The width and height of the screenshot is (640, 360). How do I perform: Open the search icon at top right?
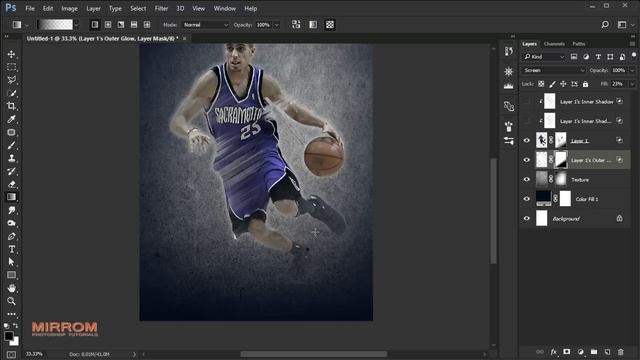click(x=605, y=25)
